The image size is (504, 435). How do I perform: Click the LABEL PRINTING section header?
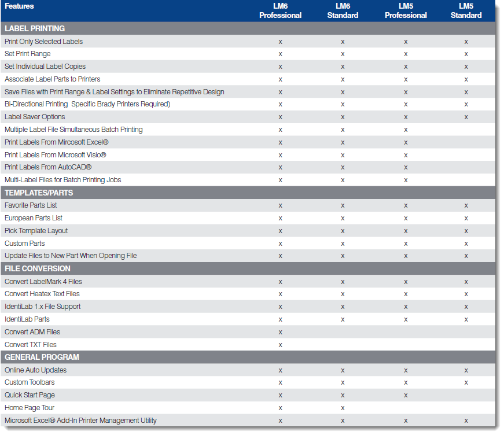[35, 28]
